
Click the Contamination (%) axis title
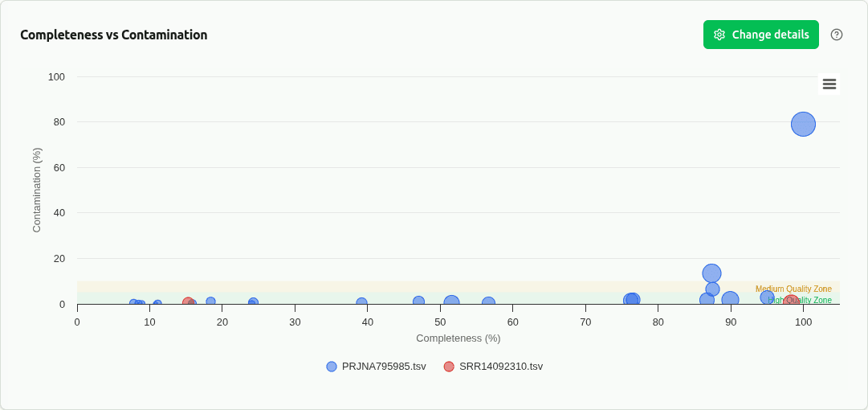(x=37, y=190)
